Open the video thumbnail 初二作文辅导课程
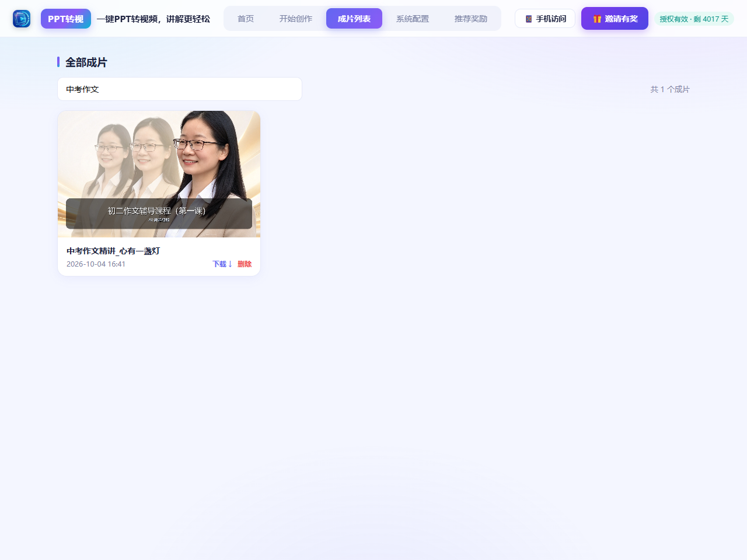The image size is (747, 560). pyautogui.click(x=159, y=174)
